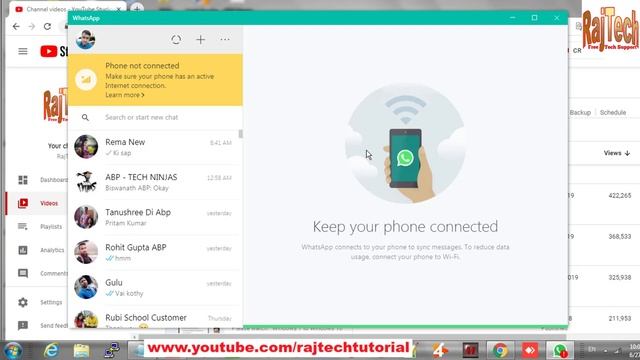Click Rohit Gupta ABP avatar
The height and width of the screenshot is (360, 640).
(x=86, y=252)
